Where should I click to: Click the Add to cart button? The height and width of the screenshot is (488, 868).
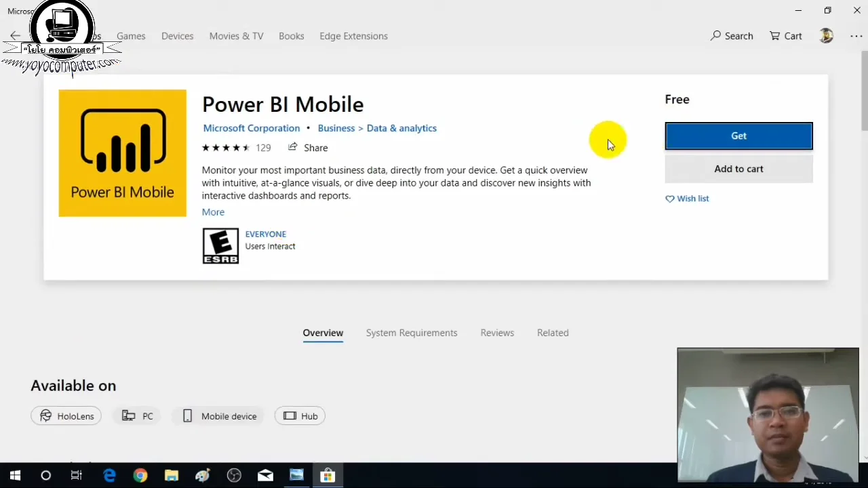[x=738, y=169]
